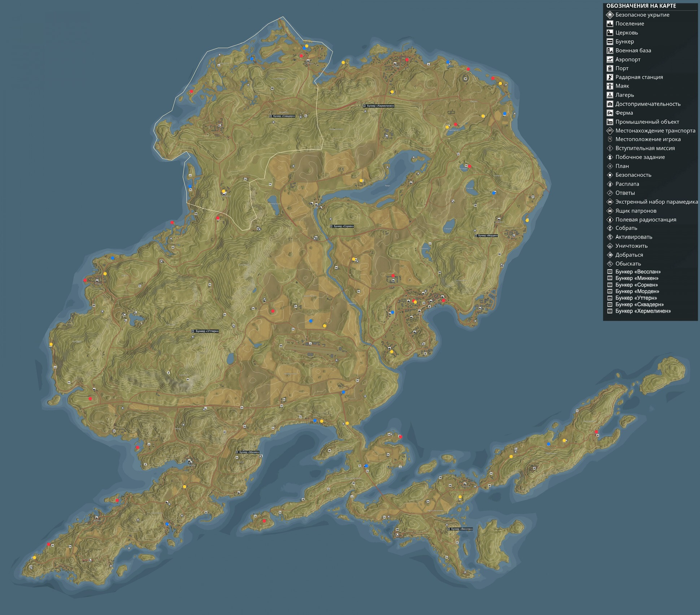
Task: Click the Бункер «Соркен» label on the map
Action: (x=342, y=226)
